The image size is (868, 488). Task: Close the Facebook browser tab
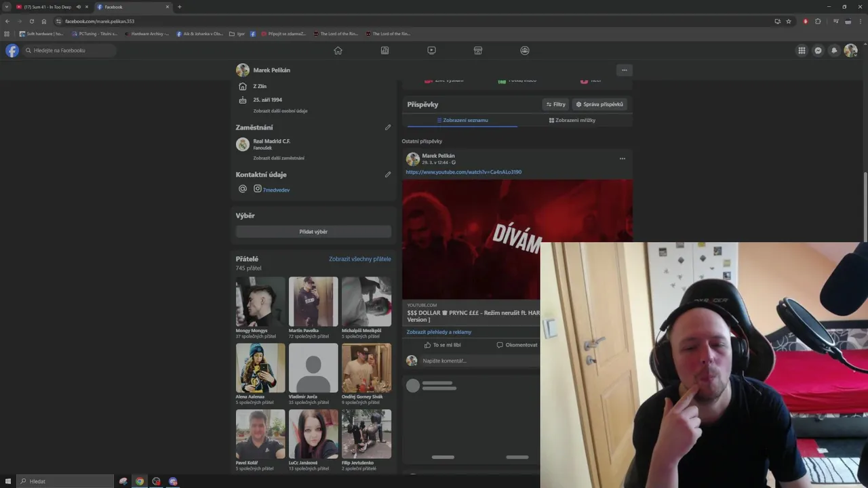(x=167, y=7)
